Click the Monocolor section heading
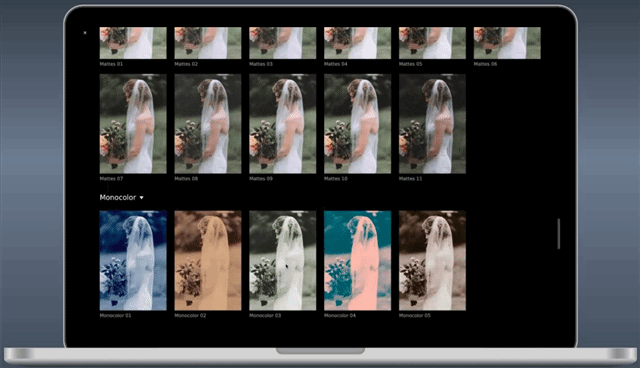 click(118, 197)
